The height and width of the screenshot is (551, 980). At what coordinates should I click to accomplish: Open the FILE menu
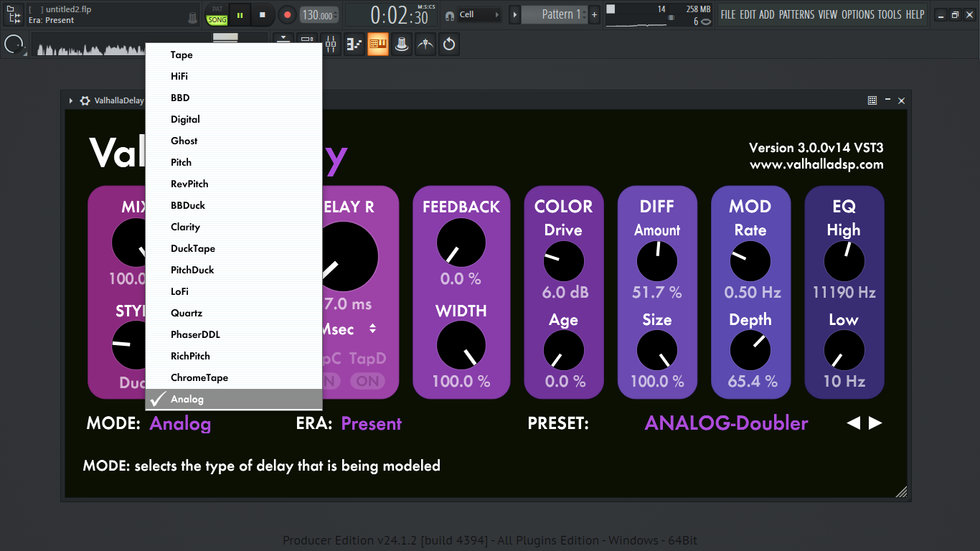pyautogui.click(x=728, y=14)
